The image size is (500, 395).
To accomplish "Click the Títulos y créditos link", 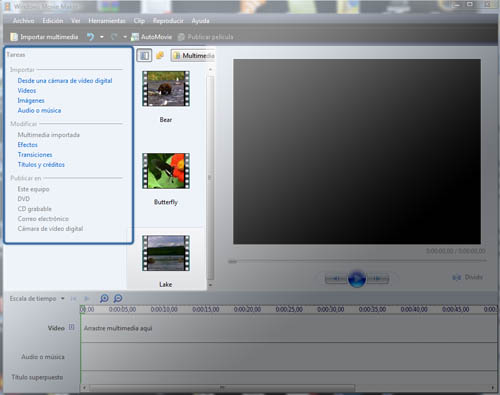I will pos(41,165).
